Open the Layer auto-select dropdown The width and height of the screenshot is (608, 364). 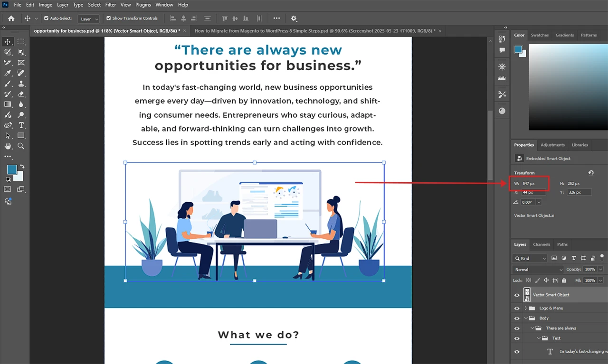[x=89, y=19]
